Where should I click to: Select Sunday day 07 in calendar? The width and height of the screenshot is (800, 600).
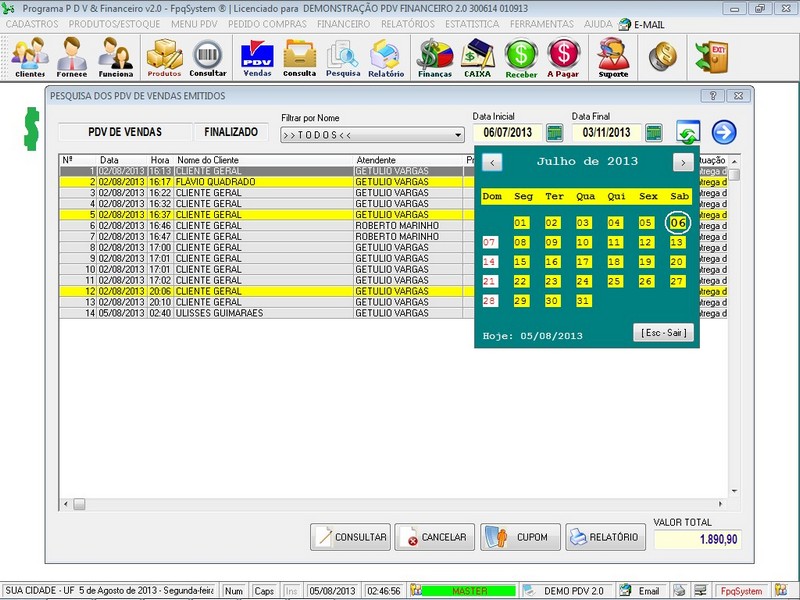coord(489,242)
